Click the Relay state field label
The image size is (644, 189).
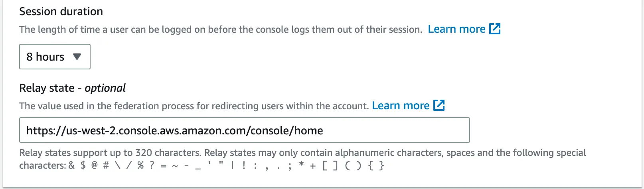point(47,88)
